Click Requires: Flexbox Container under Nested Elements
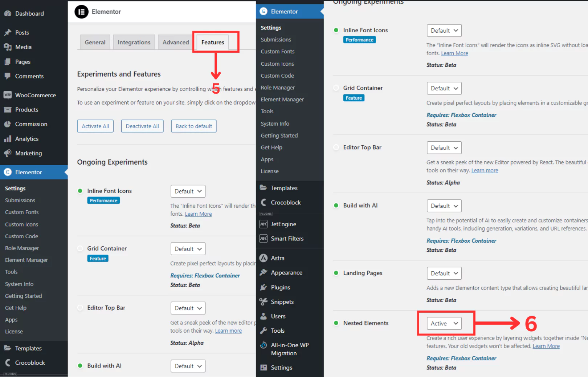Viewport: 588px width, 377px height. click(461, 358)
